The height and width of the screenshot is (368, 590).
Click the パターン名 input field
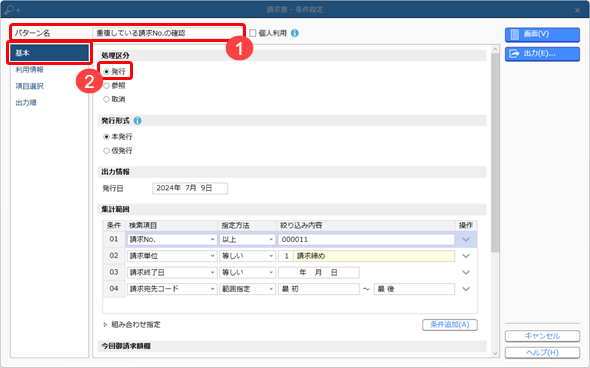[x=167, y=33]
